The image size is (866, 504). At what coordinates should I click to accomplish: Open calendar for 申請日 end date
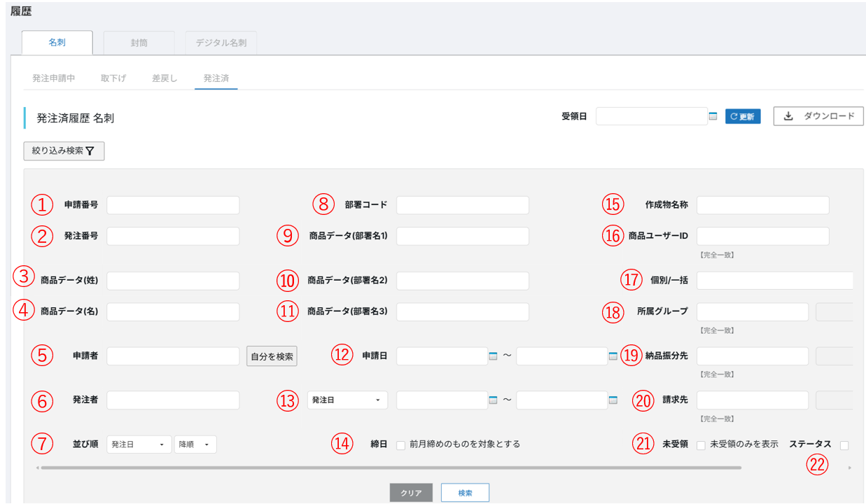613,356
